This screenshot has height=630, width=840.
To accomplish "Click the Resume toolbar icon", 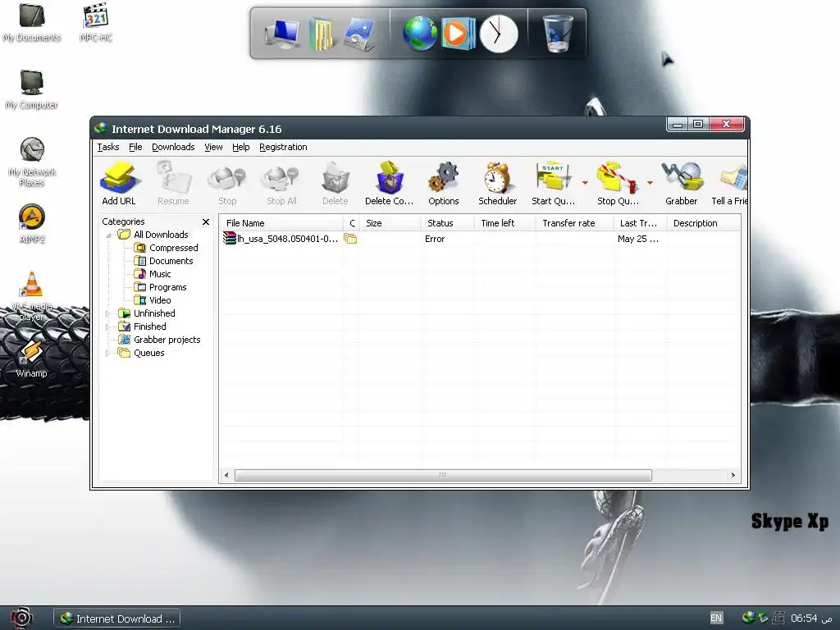I will 173,184.
